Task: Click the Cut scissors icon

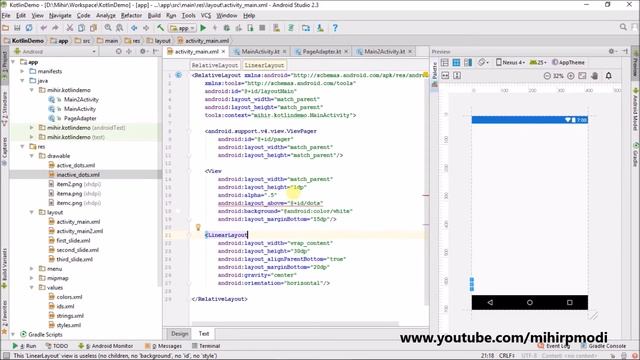Action: (x=70, y=28)
